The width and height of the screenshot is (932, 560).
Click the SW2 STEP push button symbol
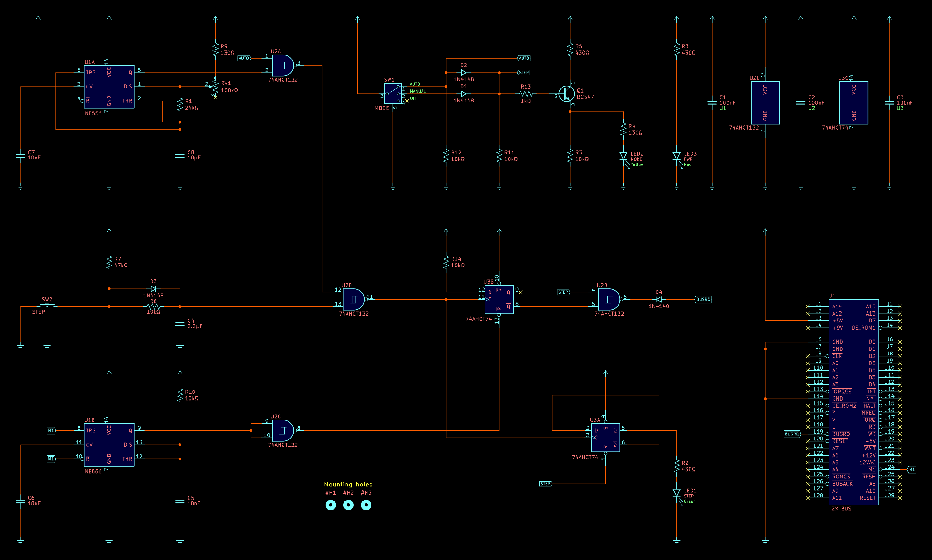[x=47, y=305]
